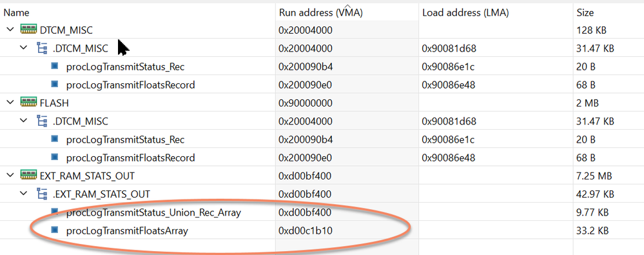Collapse the DTCM_MISC memory region
The image size is (644, 255).
click(10, 30)
